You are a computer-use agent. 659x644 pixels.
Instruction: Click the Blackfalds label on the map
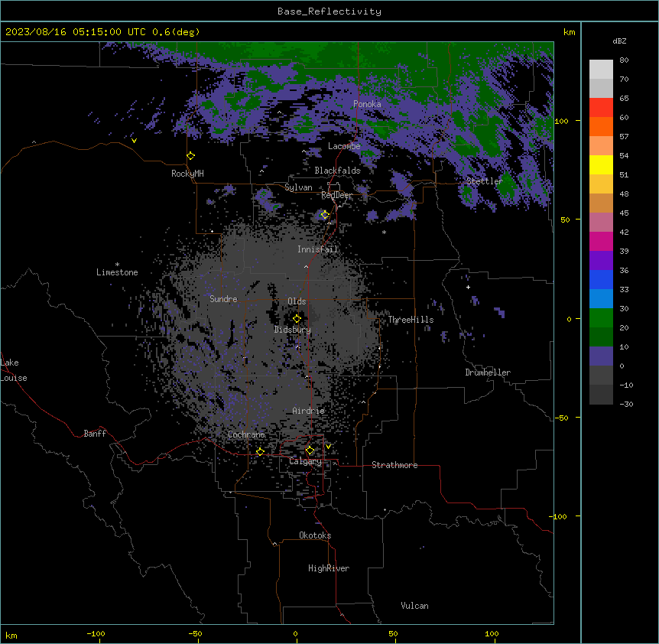[x=337, y=171]
